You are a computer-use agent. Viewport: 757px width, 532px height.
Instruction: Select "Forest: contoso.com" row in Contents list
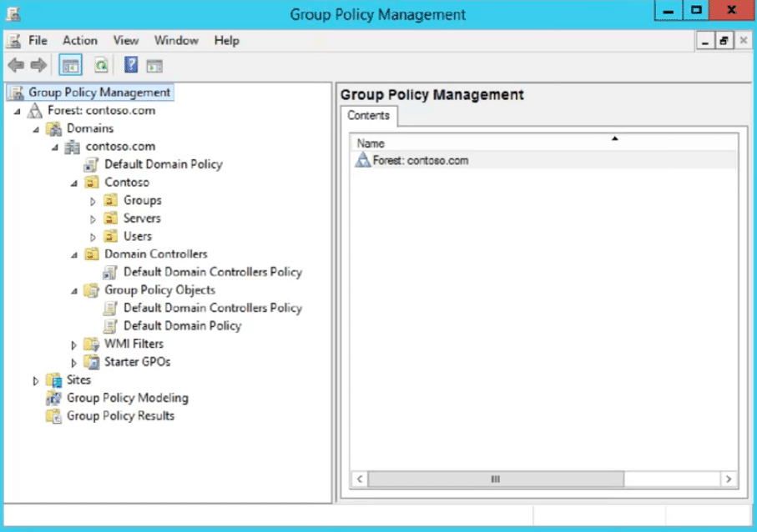543,160
